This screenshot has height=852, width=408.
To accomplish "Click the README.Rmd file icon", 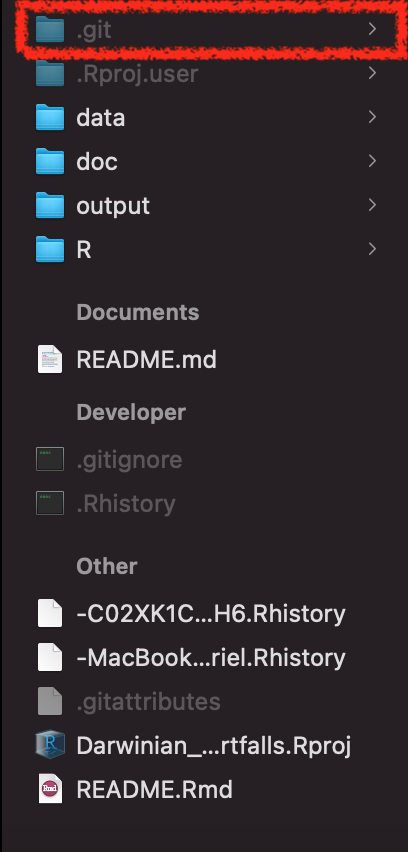I will 50,789.
